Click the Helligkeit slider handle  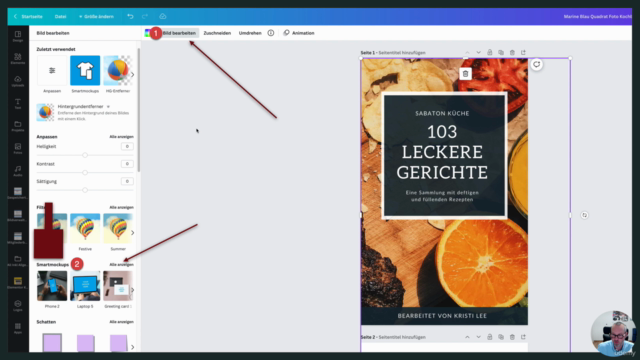coord(85,155)
